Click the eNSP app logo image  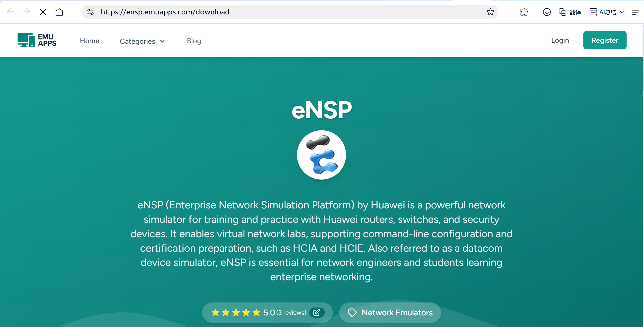click(321, 155)
